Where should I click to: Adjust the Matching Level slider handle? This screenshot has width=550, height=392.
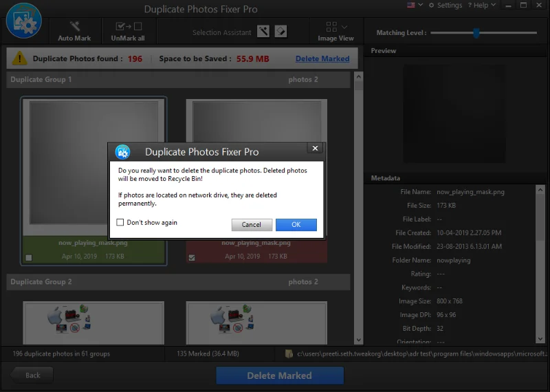(x=476, y=33)
